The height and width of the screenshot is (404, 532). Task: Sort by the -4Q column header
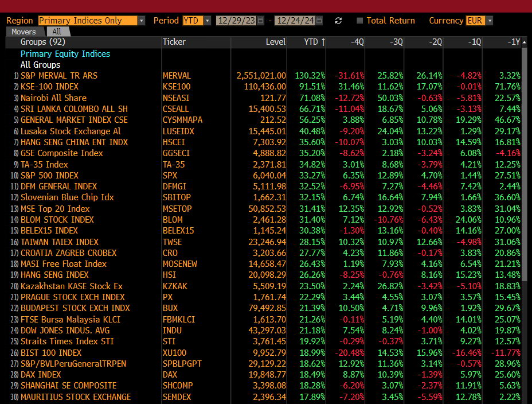point(357,42)
